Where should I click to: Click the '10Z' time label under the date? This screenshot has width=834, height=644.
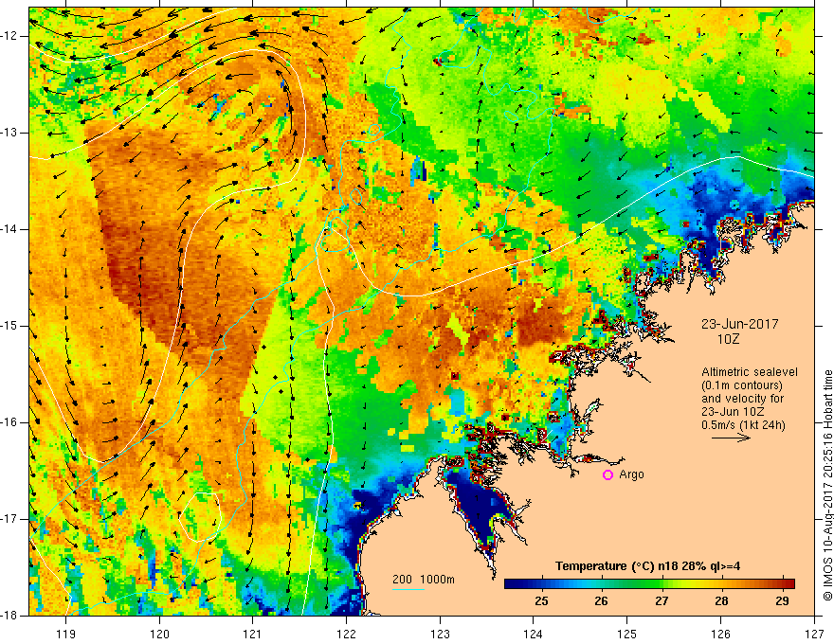[x=728, y=339]
